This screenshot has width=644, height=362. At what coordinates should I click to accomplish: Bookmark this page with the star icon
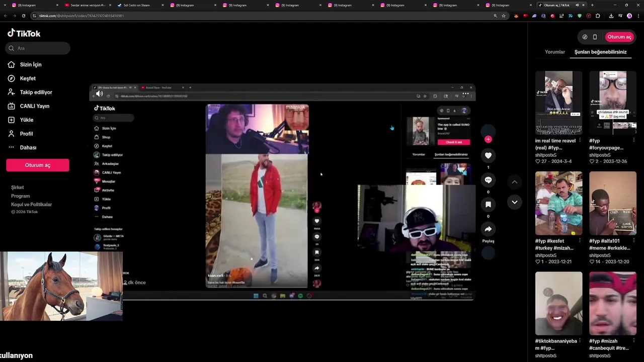pyautogui.click(x=504, y=16)
